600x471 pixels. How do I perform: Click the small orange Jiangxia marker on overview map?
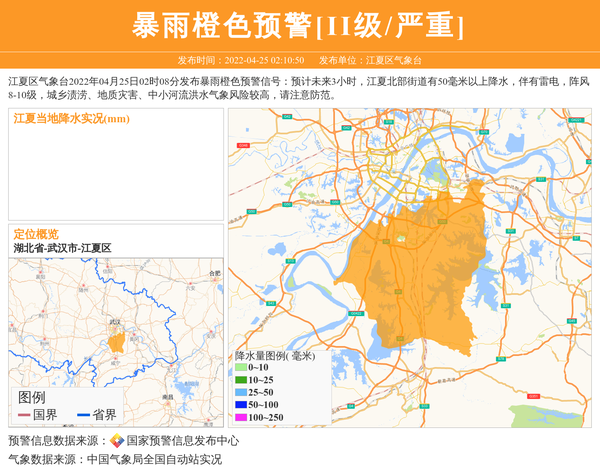[117, 342]
